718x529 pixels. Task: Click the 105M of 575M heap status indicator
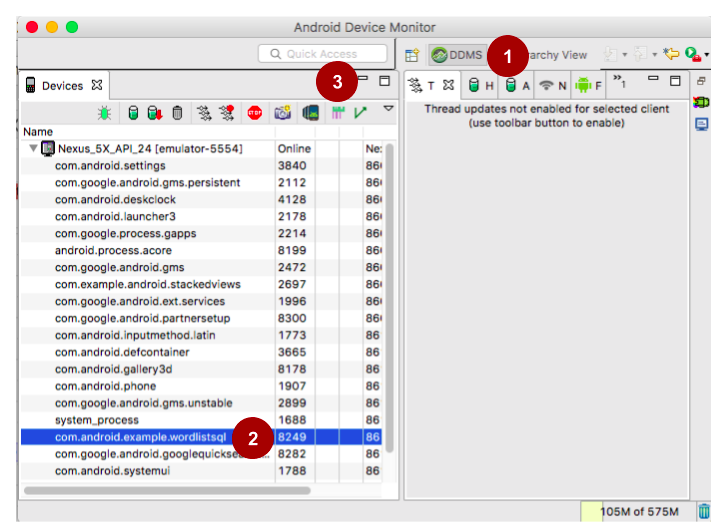pyautogui.click(x=637, y=511)
